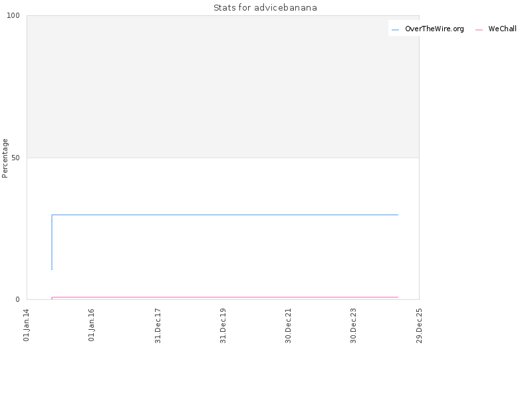Click the 100 value on the y-axis
Image resolution: width=532 pixels, height=399 pixels.
pos(13,15)
